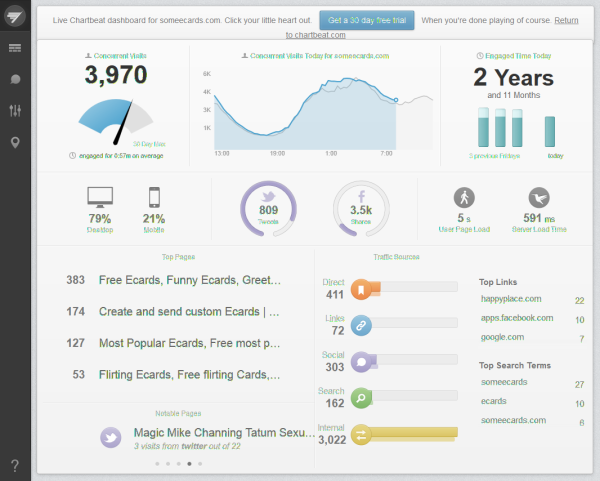Click the 3,970 concurrent visits number

(x=116, y=75)
